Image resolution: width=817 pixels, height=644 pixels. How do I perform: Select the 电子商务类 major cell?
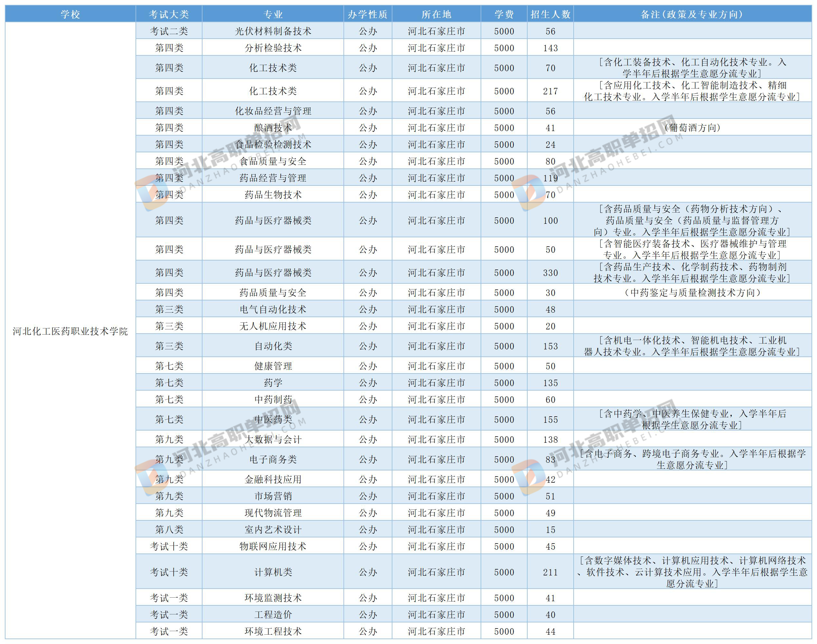click(x=273, y=459)
